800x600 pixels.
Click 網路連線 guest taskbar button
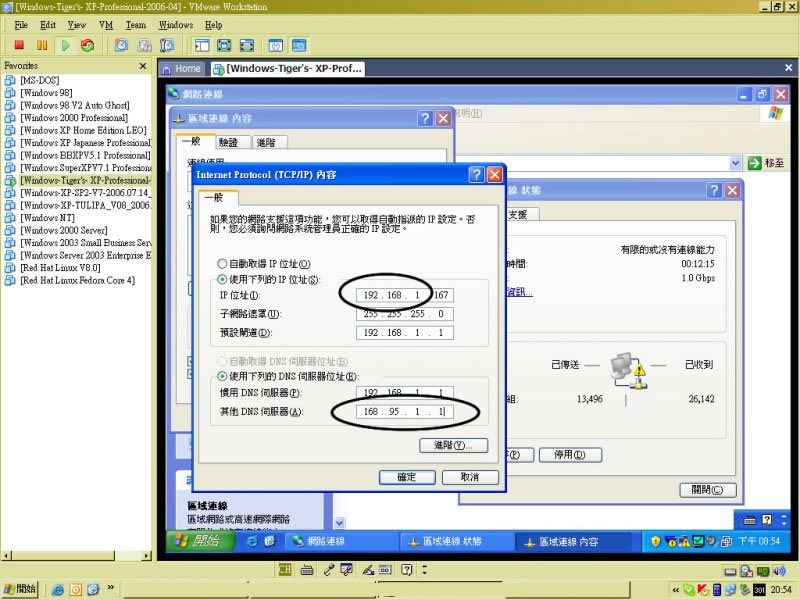pos(340,542)
